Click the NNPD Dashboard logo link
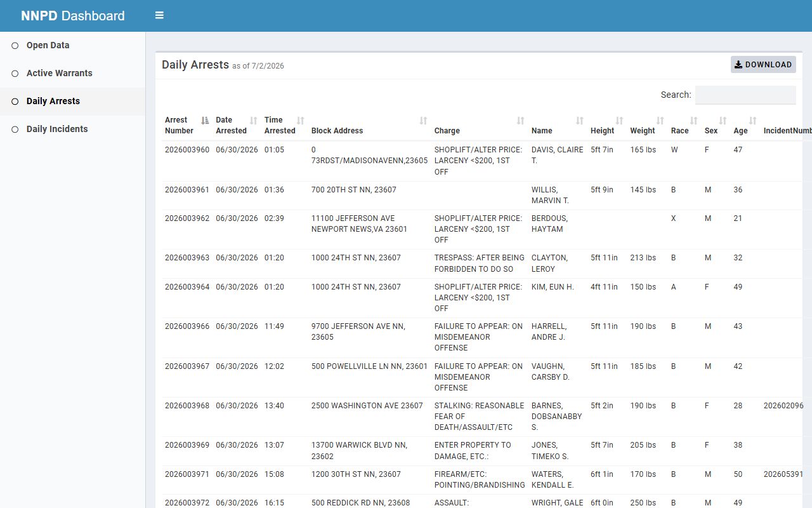812x508 pixels. 73,16
